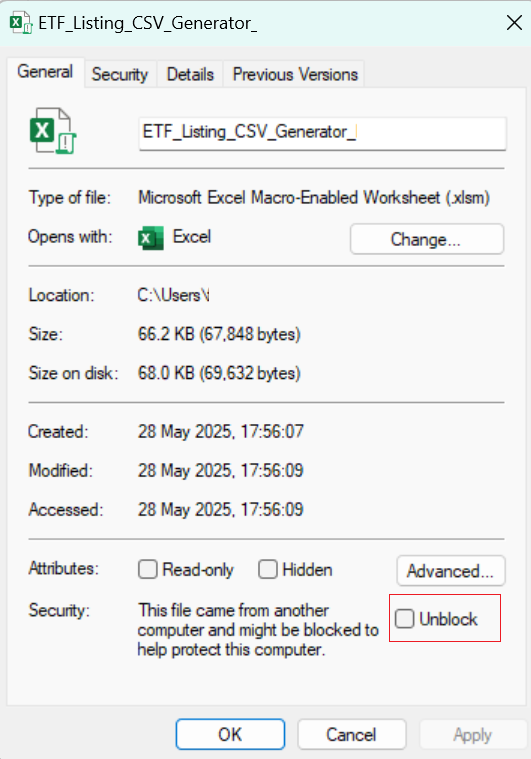Click the large Excel macro file icon
531x759 pixels.
[x=53, y=131]
